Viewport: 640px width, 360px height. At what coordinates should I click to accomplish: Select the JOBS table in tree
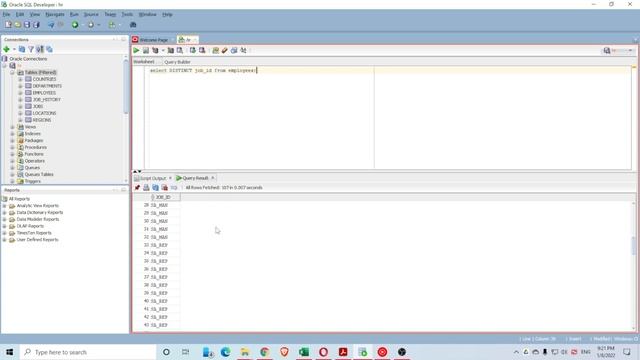38,107
